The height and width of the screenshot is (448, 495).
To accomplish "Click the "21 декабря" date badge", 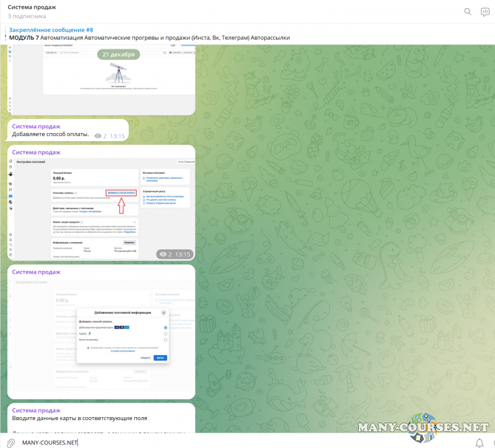I will click(x=118, y=54).
